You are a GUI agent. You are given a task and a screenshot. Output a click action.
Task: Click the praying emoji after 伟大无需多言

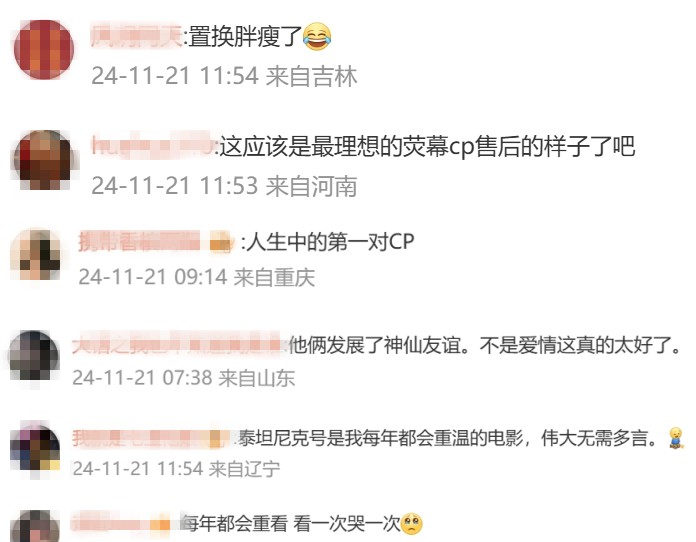[676, 439]
